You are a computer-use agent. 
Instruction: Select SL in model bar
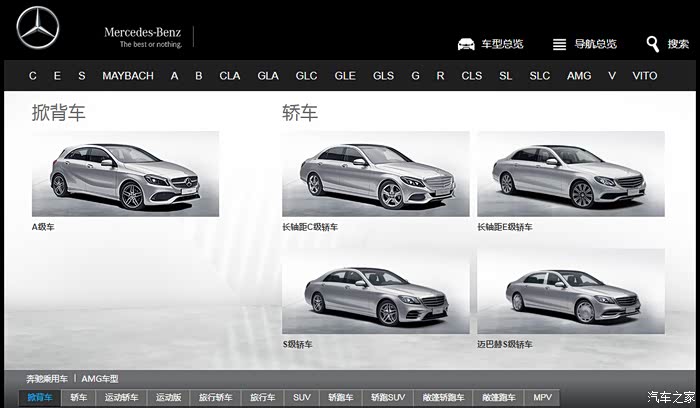click(x=505, y=76)
